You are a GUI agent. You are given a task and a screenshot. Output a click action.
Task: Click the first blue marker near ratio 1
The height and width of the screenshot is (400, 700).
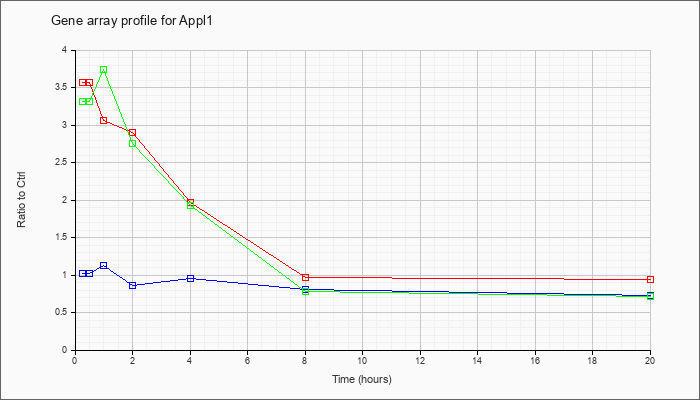pyautogui.click(x=83, y=273)
